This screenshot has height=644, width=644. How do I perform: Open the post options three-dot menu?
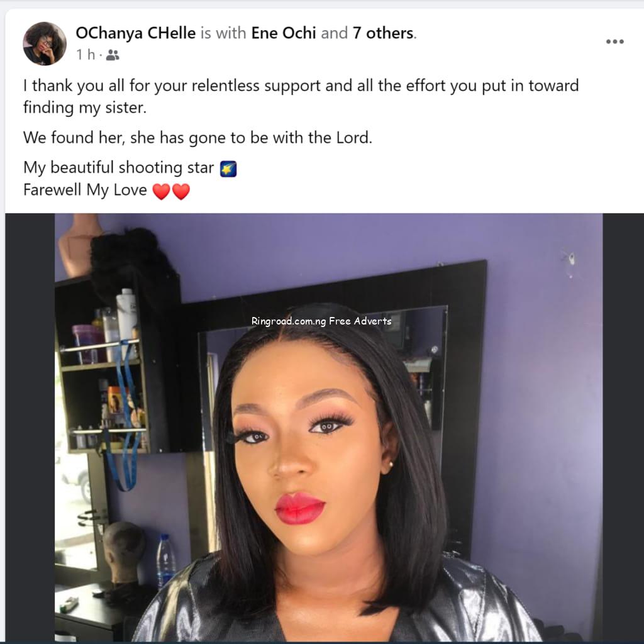pyautogui.click(x=615, y=42)
